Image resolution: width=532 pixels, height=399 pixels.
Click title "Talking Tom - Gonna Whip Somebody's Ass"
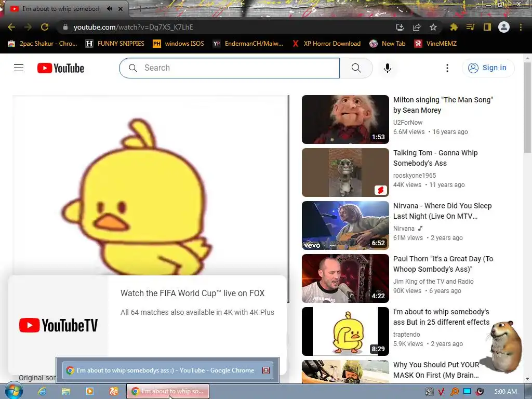tap(435, 158)
